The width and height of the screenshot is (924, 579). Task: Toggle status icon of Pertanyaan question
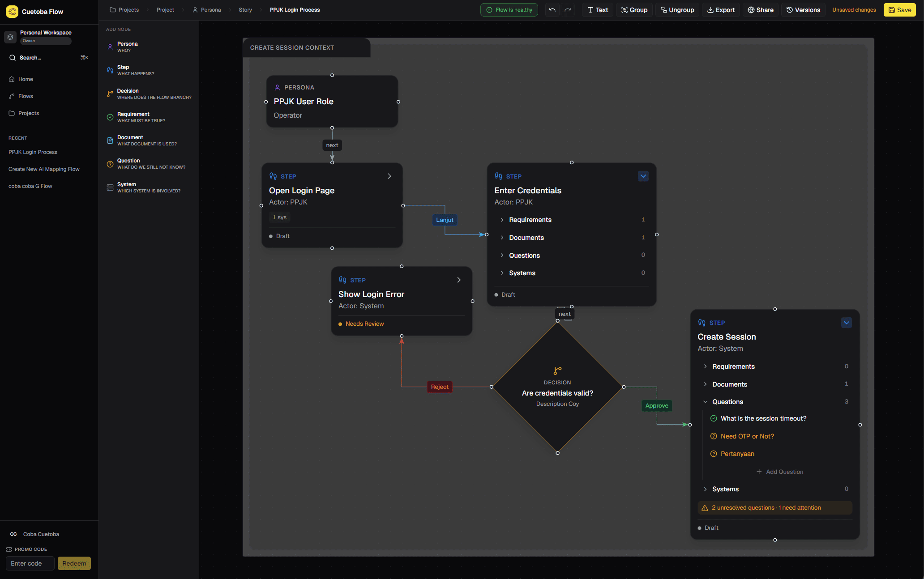[714, 454]
